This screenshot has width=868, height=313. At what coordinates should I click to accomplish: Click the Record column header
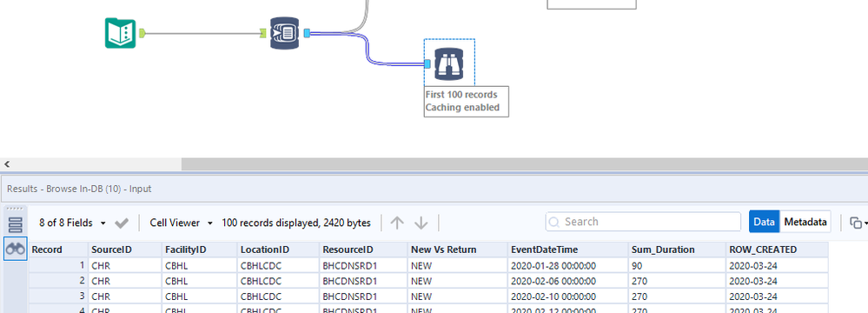58,250
